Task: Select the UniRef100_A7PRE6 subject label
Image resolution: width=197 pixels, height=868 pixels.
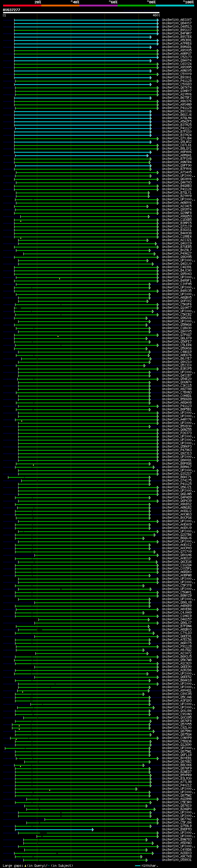Action: [x=176, y=43]
